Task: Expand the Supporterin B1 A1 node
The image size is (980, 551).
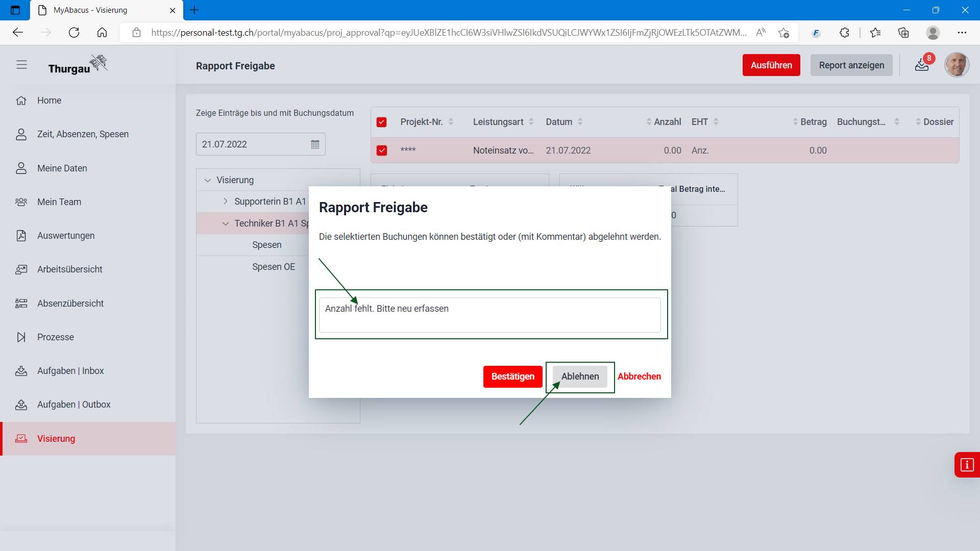Action: (226, 202)
